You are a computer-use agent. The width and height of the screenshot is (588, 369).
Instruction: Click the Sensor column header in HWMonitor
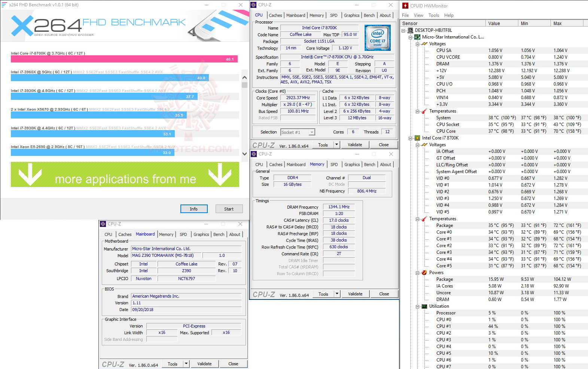click(x=443, y=23)
